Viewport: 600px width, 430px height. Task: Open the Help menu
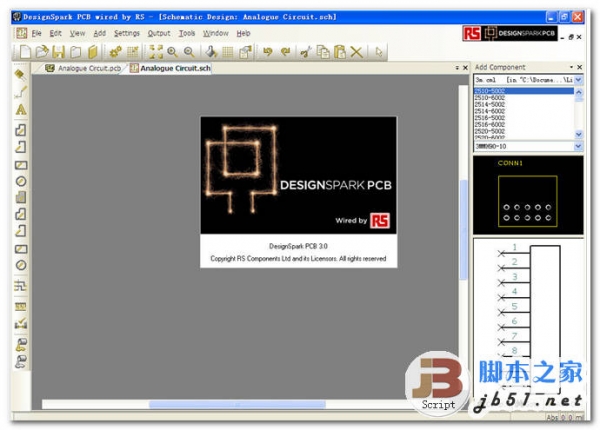(x=243, y=33)
